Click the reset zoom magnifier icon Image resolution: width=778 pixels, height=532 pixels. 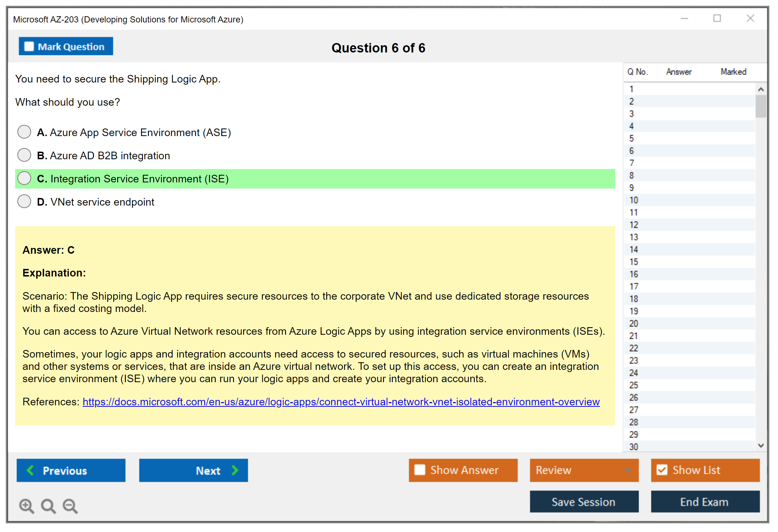point(48,506)
